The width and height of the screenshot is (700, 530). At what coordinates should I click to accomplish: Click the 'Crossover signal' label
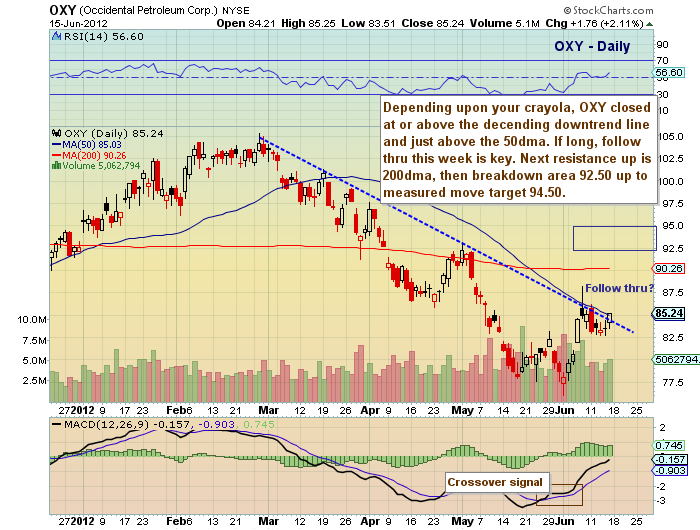coord(495,482)
